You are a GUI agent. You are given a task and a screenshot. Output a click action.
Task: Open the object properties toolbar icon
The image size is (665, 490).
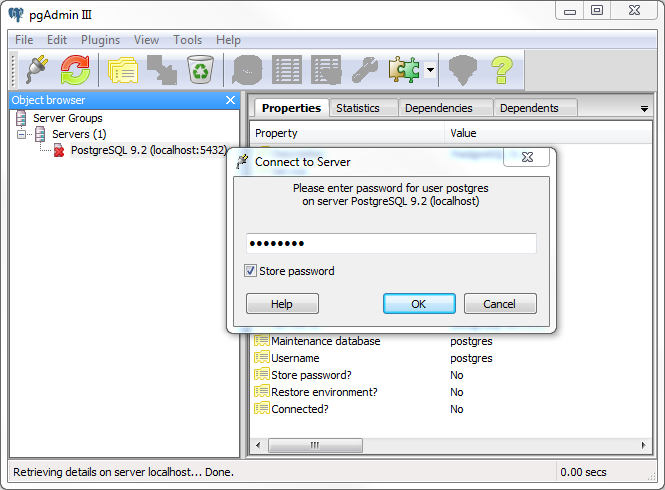(122, 69)
